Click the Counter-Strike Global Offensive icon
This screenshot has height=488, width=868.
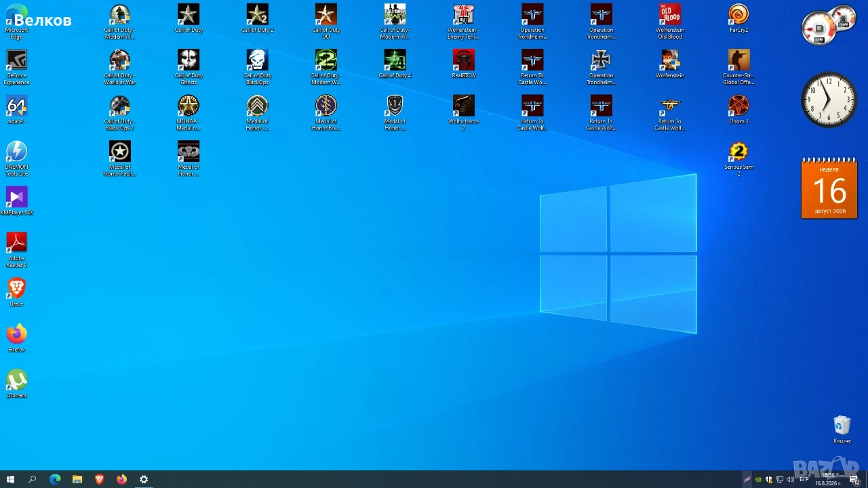point(738,67)
